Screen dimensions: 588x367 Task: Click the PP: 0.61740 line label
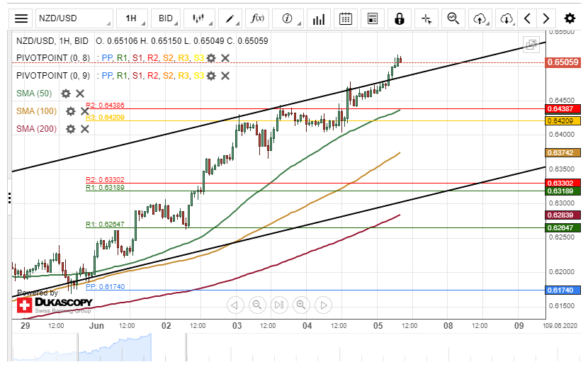click(x=105, y=287)
